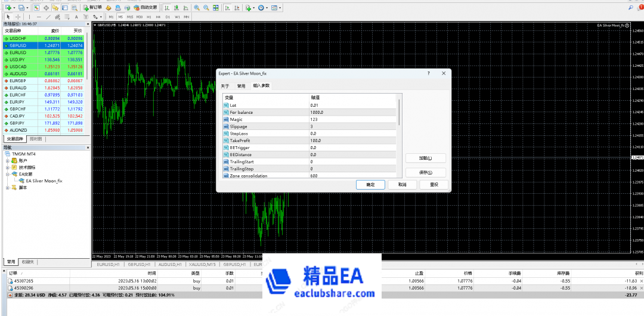
Task: Expand the 脚本 tree node
Action: [8, 188]
